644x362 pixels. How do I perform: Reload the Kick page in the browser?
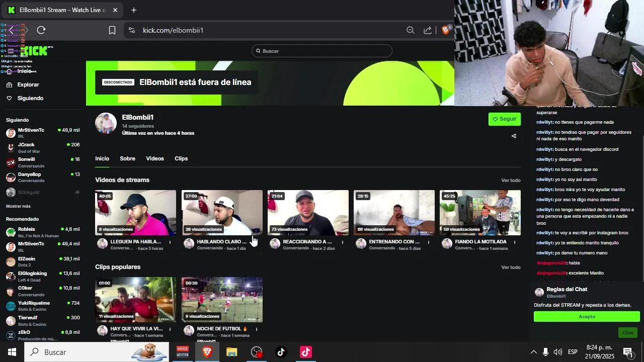[x=41, y=30]
